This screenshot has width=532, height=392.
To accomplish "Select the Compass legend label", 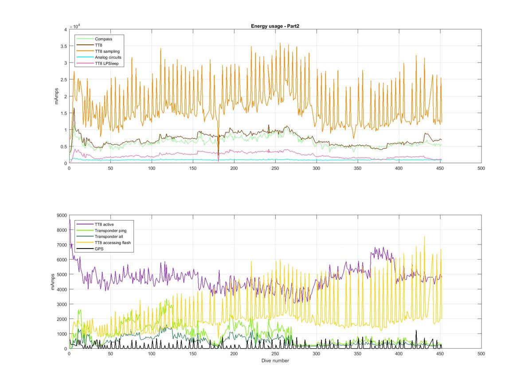I will [x=103, y=39].
